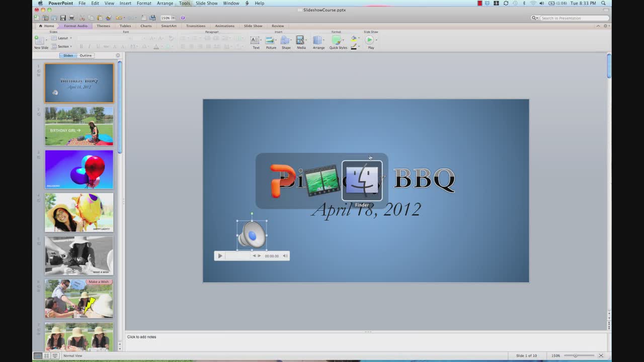
Task: Open the ribbon gear settings dropdown
Action: point(606,26)
